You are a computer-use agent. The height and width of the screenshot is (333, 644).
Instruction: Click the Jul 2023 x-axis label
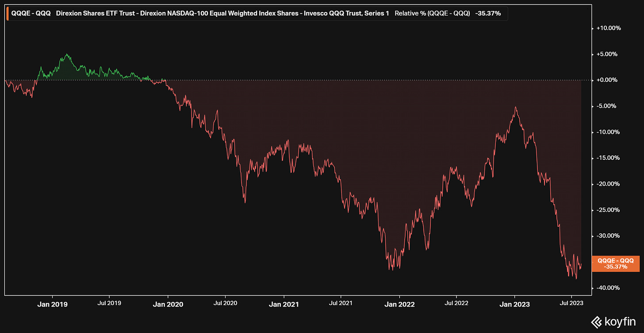pyautogui.click(x=571, y=304)
